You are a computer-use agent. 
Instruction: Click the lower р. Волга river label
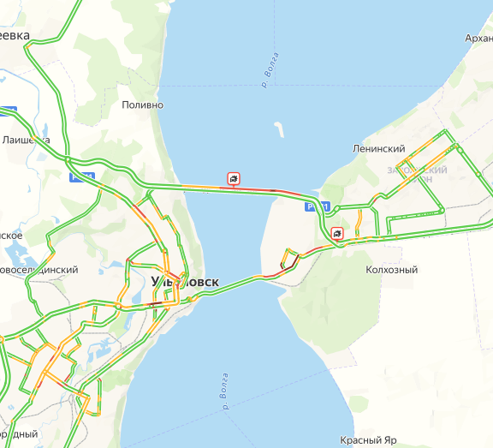point(224,391)
